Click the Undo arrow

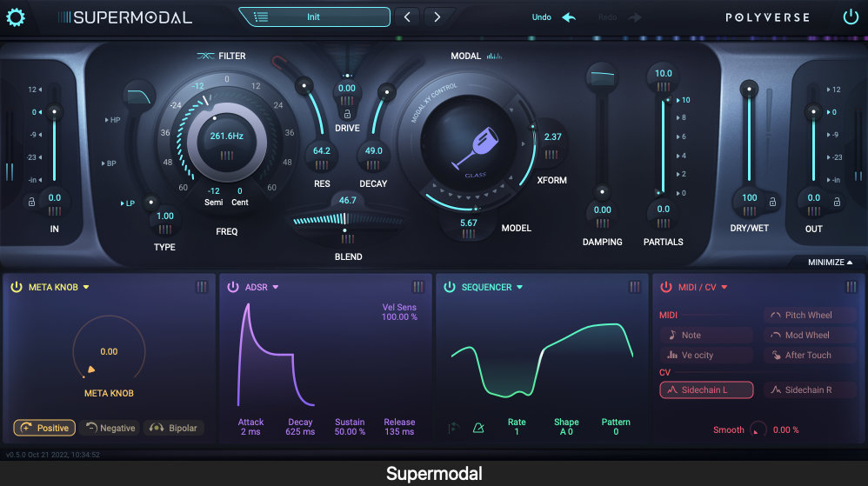click(x=569, y=17)
